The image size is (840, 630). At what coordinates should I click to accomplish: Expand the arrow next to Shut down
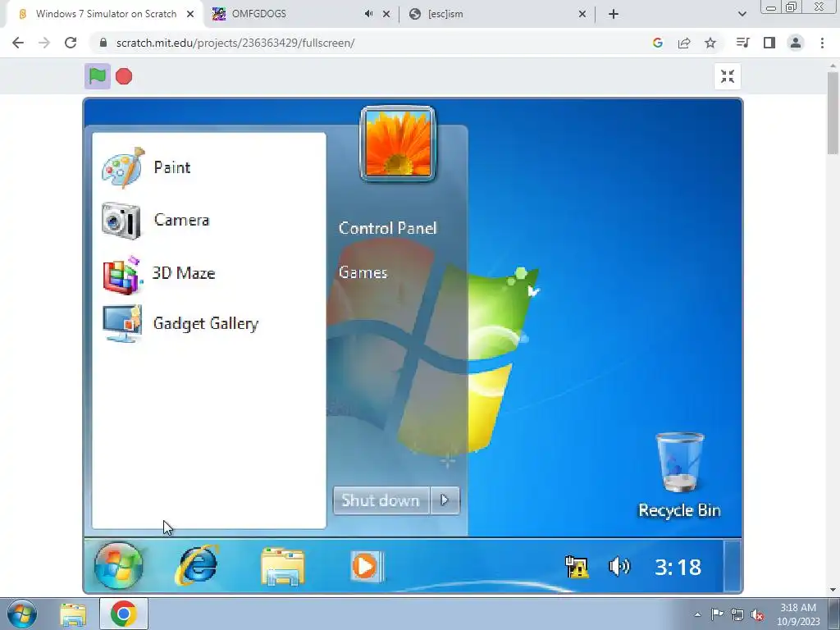point(445,500)
